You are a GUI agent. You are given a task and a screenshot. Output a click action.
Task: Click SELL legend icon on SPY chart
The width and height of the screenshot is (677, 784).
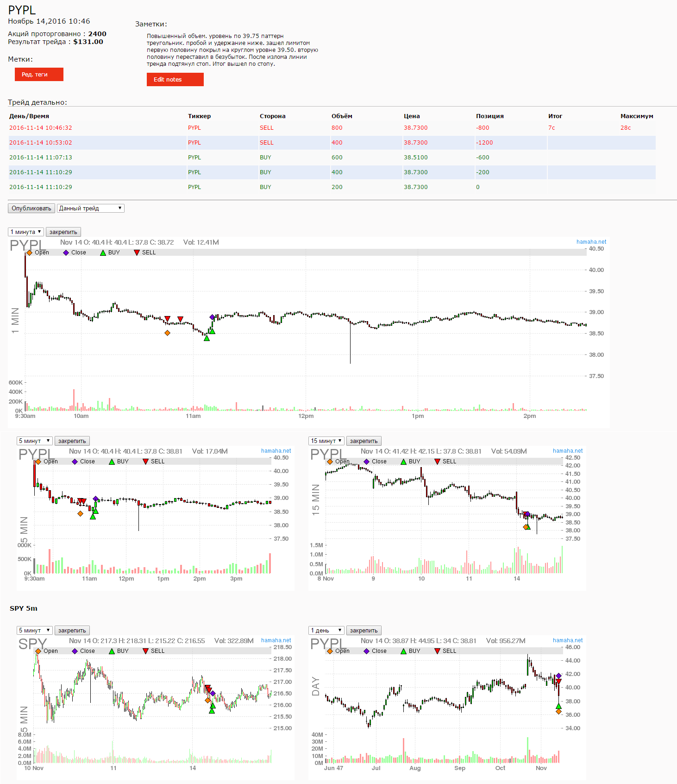pos(145,651)
